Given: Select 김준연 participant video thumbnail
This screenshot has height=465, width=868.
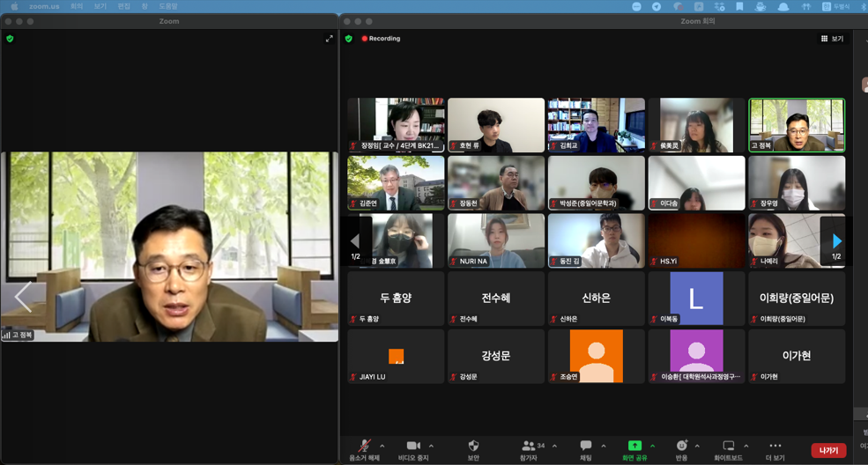Looking at the screenshot, I should tap(396, 183).
